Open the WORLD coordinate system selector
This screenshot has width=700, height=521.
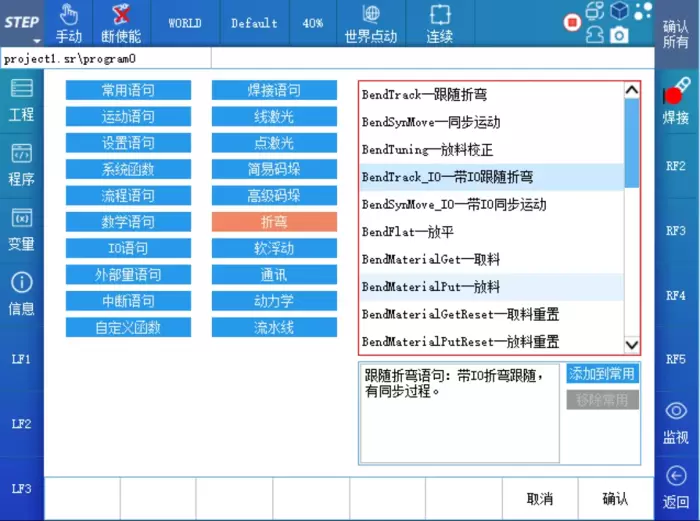point(184,23)
